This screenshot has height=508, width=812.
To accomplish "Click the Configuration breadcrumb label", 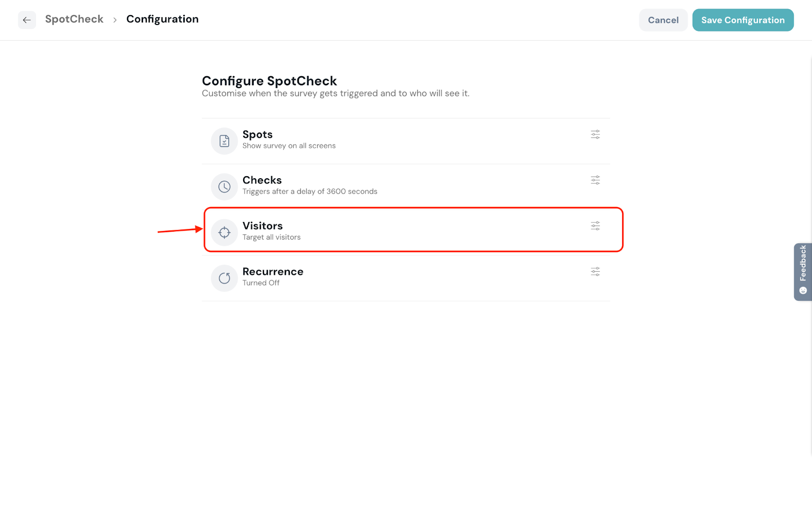I will (x=162, y=19).
